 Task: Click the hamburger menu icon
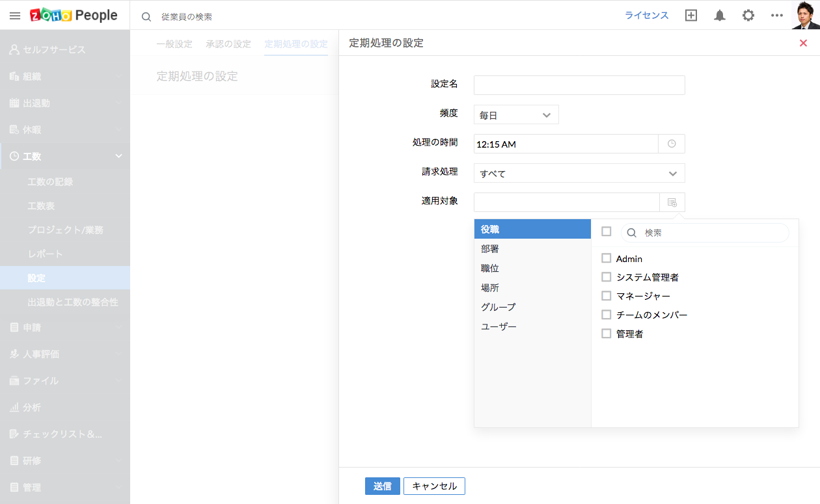(15, 16)
